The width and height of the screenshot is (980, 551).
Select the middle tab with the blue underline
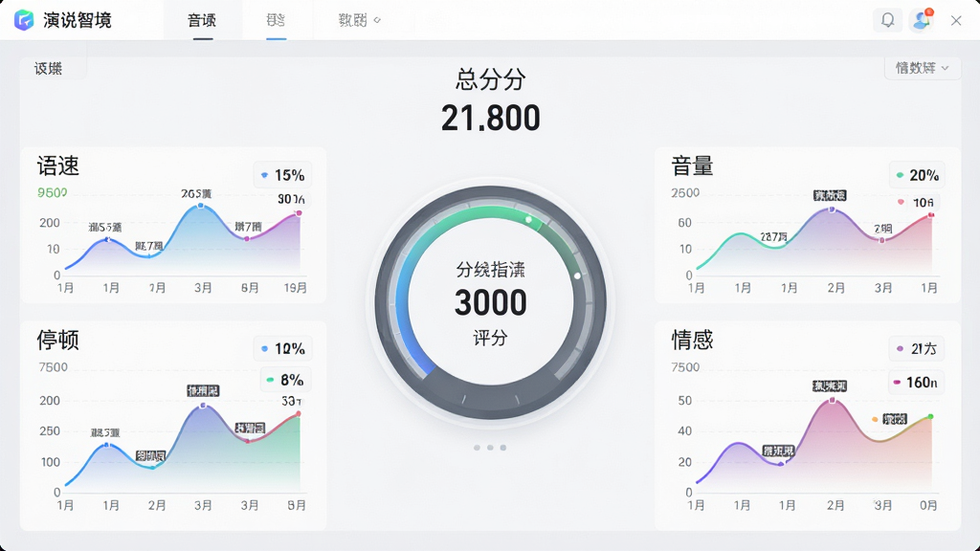[x=276, y=21]
